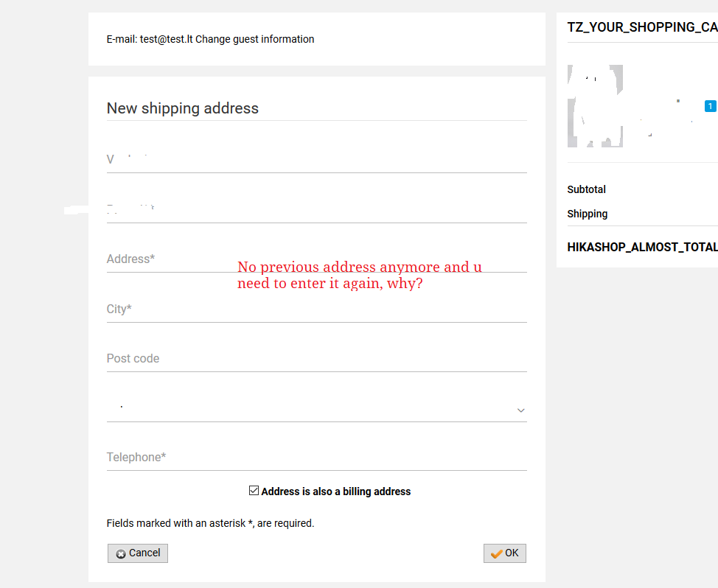Focus the Address input field
Viewport: 718px width, 588px height.
[316, 259]
